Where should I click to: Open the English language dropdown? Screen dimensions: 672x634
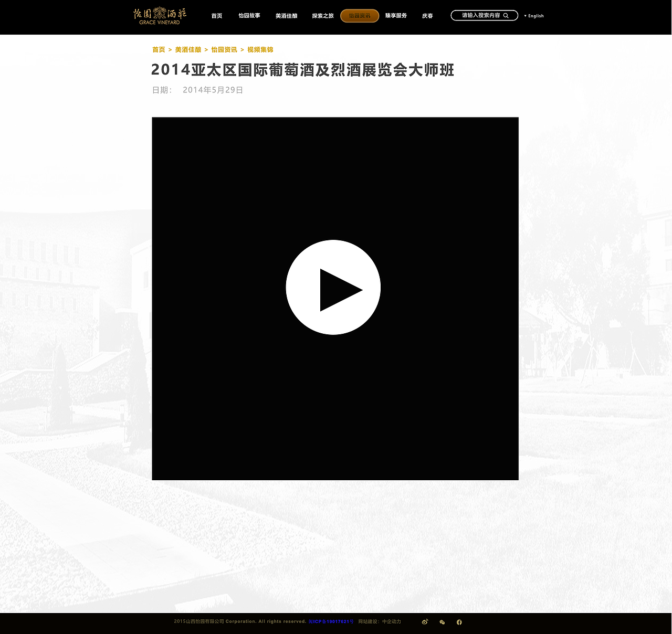[x=534, y=16]
